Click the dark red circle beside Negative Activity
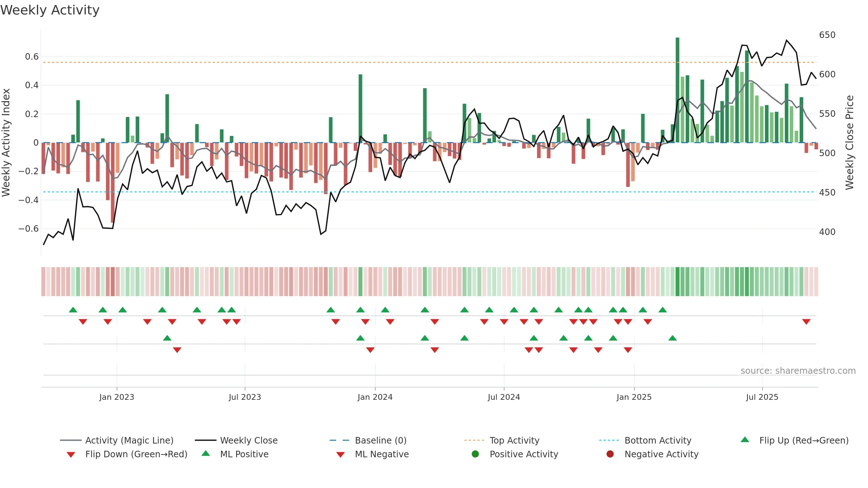Viewport: 868px width, 488px height. click(610, 454)
